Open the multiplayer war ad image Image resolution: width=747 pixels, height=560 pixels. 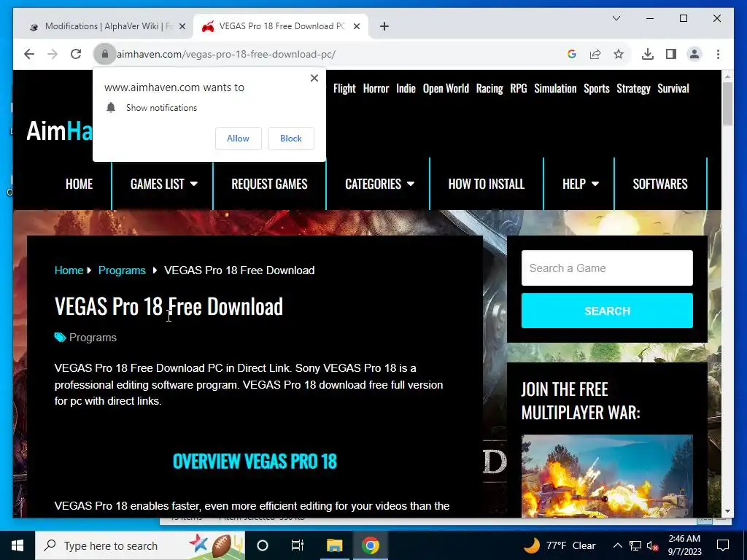(x=607, y=475)
